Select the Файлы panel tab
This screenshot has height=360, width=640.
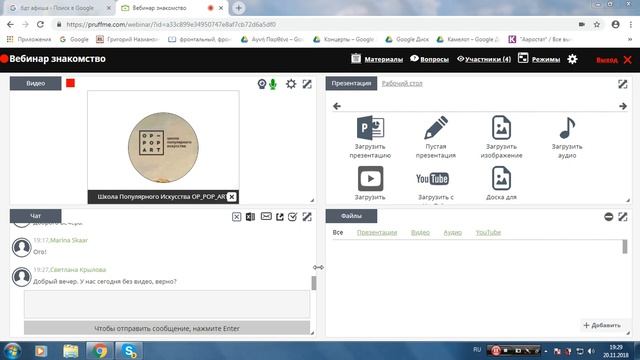coord(351,216)
